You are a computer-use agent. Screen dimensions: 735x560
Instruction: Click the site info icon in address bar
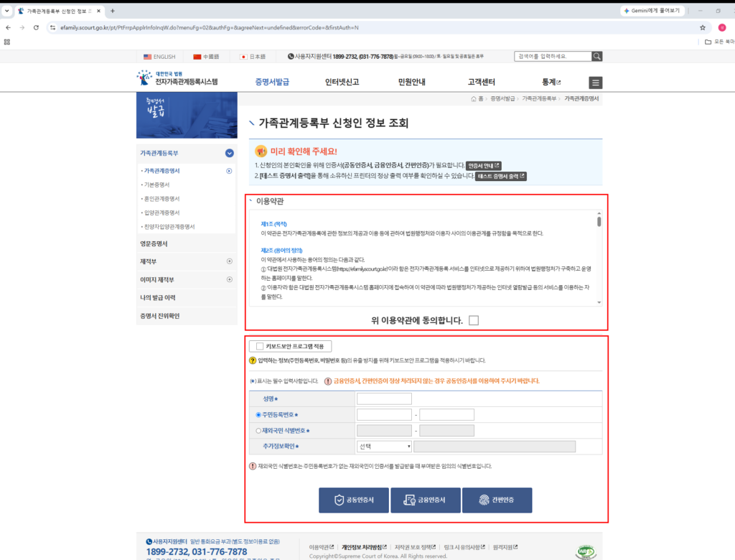[52, 28]
